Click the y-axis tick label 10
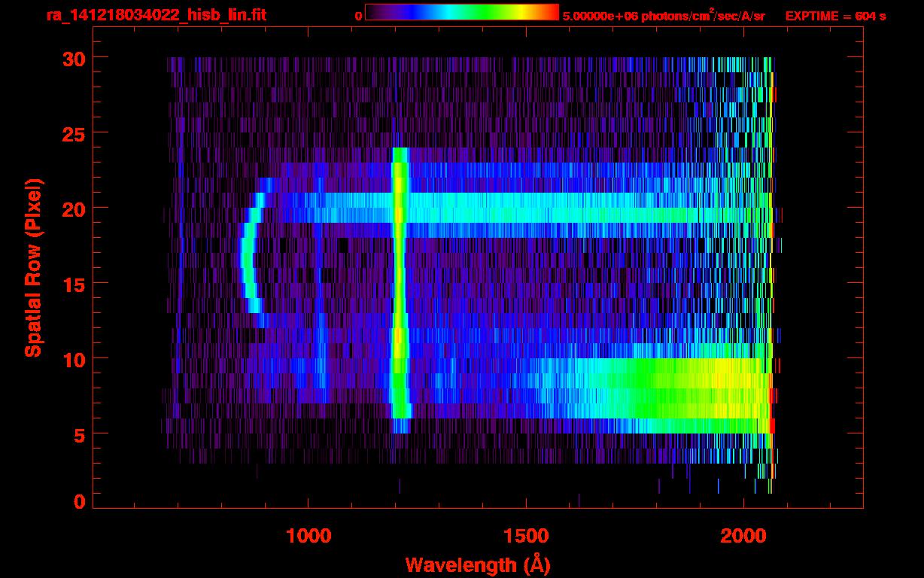 tap(73, 359)
